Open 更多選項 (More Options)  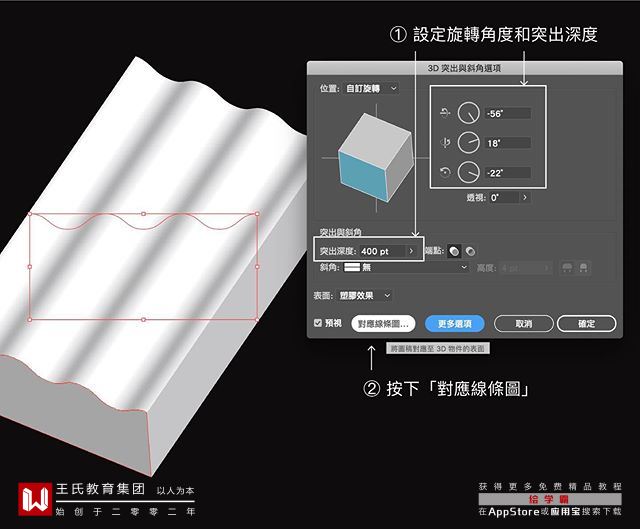point(455,324)
